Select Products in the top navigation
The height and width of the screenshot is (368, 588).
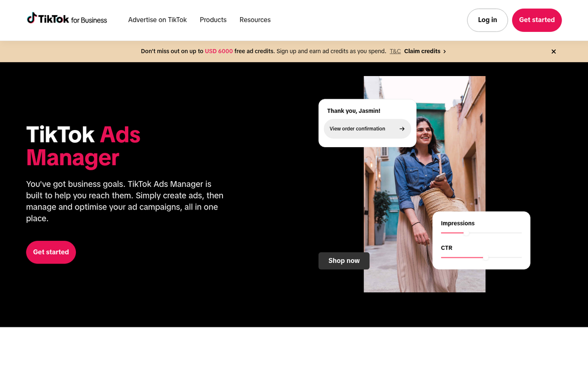click(213, 20)
